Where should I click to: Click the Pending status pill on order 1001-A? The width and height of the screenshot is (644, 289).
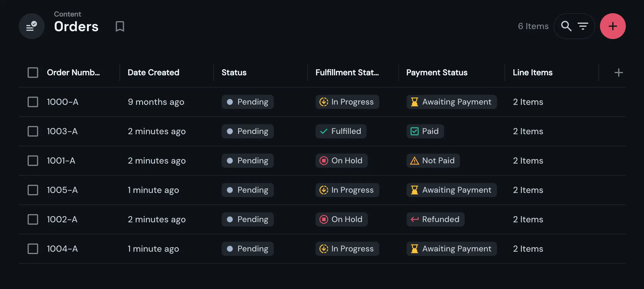tap(247, 161)
